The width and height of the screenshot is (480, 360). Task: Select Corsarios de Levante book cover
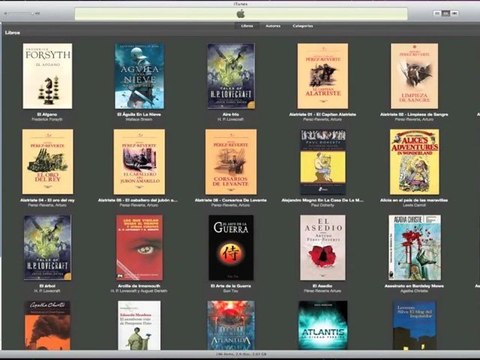(231, 162)
